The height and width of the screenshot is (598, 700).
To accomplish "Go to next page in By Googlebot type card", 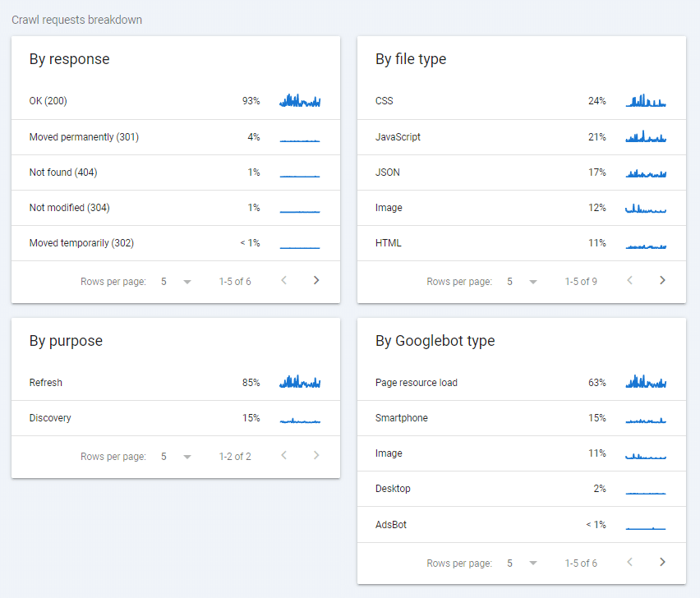I will click(662, 562).
